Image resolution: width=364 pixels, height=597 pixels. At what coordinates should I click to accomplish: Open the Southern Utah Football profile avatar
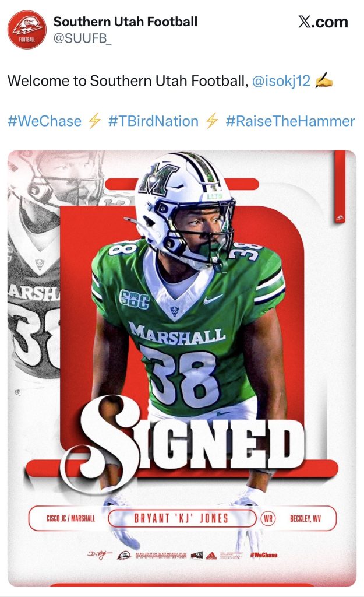point(27,30)
